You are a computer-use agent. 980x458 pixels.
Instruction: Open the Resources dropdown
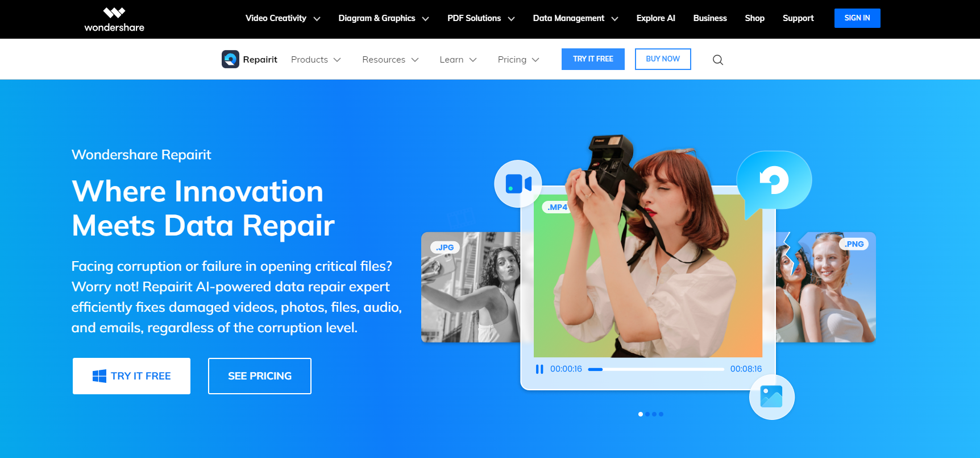(391, 60)
